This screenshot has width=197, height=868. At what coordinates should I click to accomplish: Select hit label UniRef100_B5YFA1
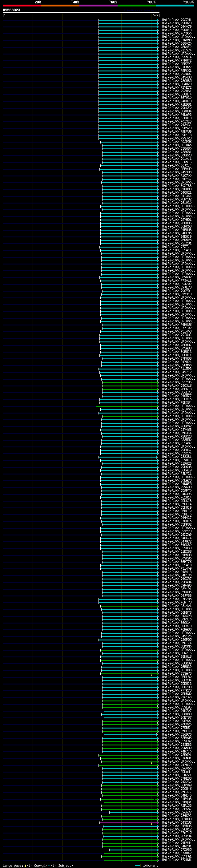click(x=177, y=857)
